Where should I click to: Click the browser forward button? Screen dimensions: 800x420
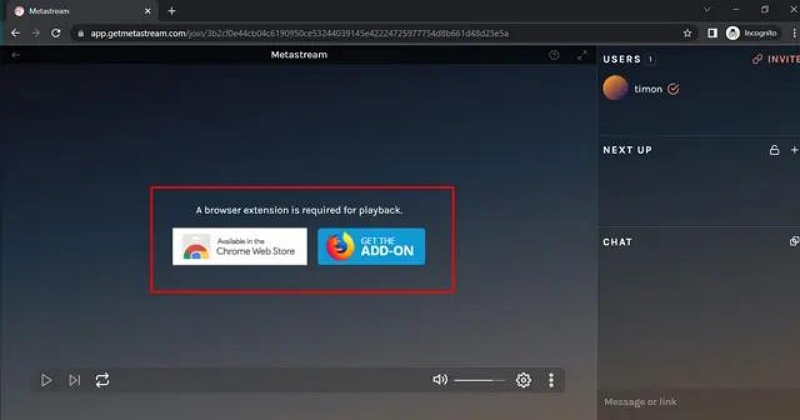tap(36, 33)
